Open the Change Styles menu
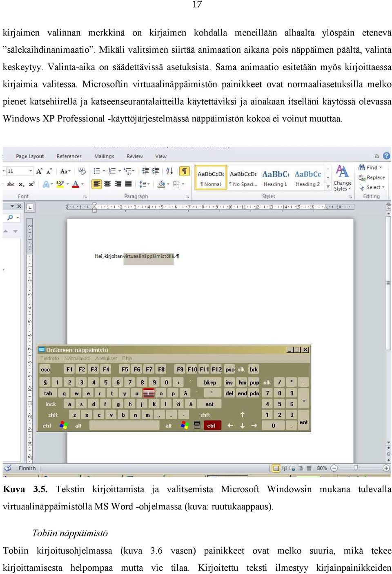Viewport: 392px width, 574px height. (x=342, y=178)
